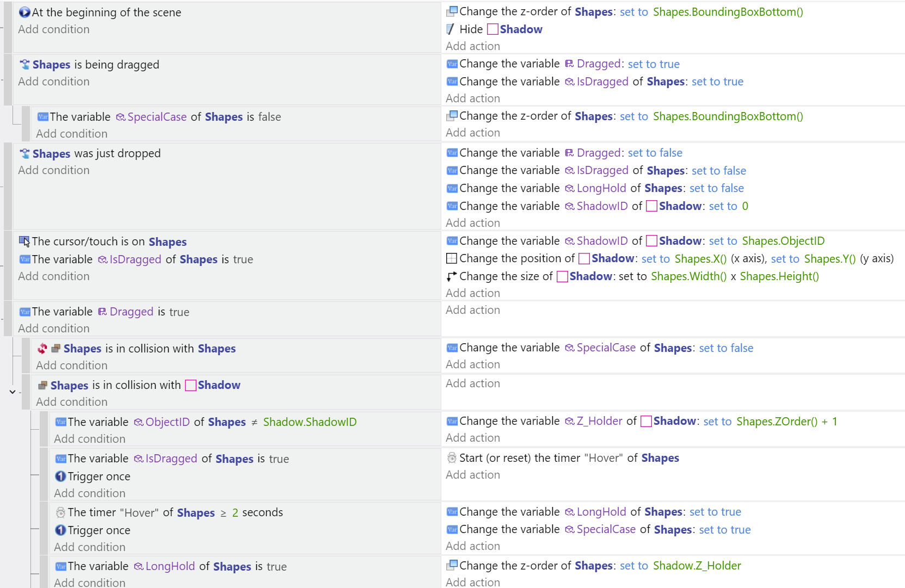Click the 'Change the position of Shadow' icon

(452, 258)
